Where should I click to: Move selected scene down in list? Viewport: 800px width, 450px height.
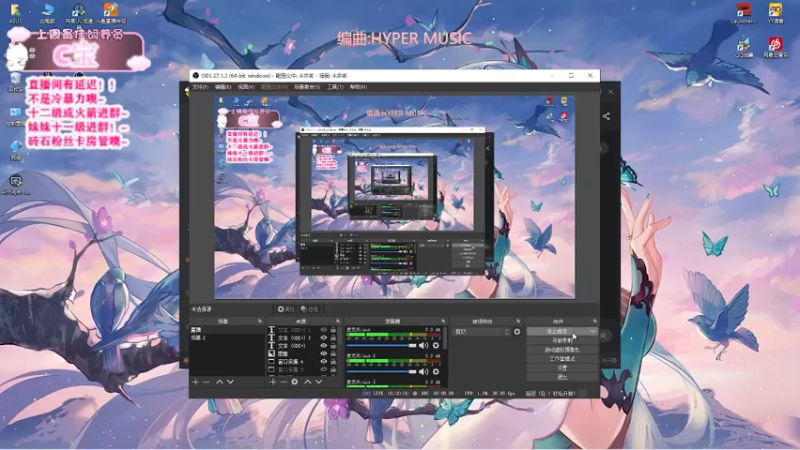[x=231, y=382]
